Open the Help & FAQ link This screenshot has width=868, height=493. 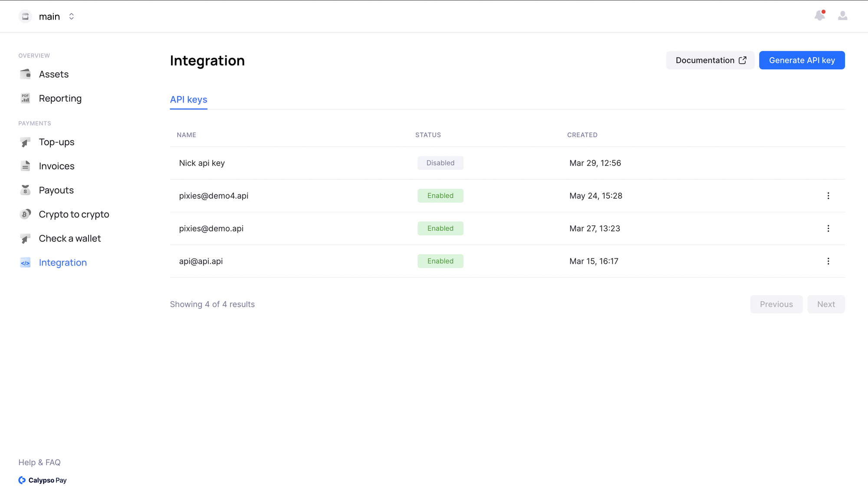point(39,462)
